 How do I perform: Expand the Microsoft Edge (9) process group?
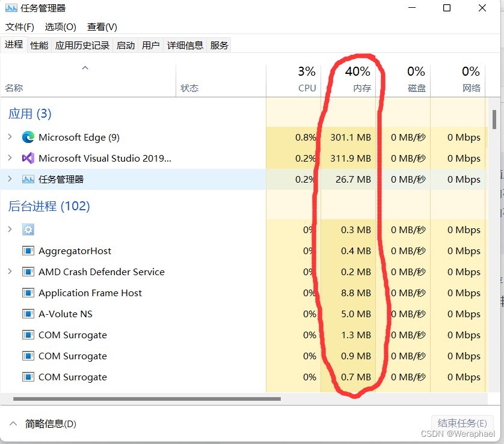10,137
